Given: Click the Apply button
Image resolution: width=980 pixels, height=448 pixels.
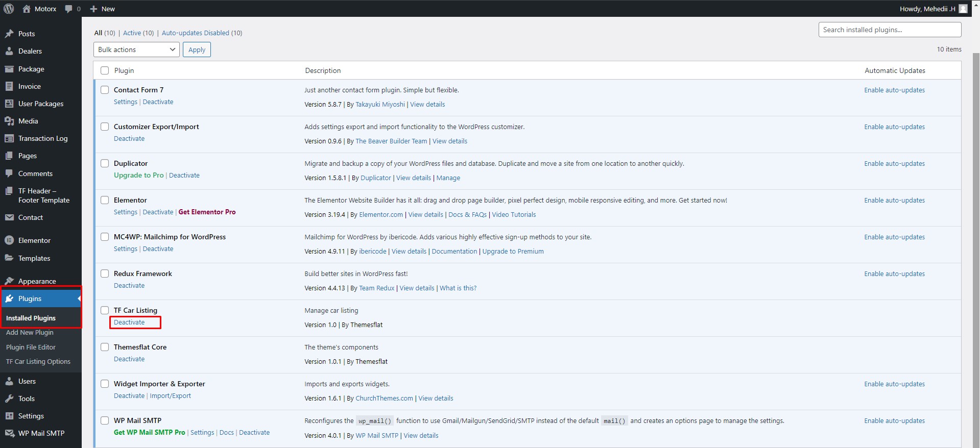Looking at the screenshot, I should point(197,49).
